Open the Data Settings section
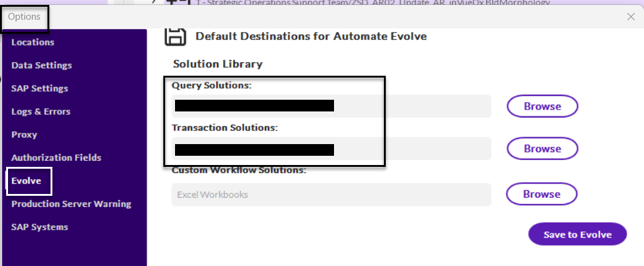This screenshot has height=266, width=644. click(x=41, y=65)
